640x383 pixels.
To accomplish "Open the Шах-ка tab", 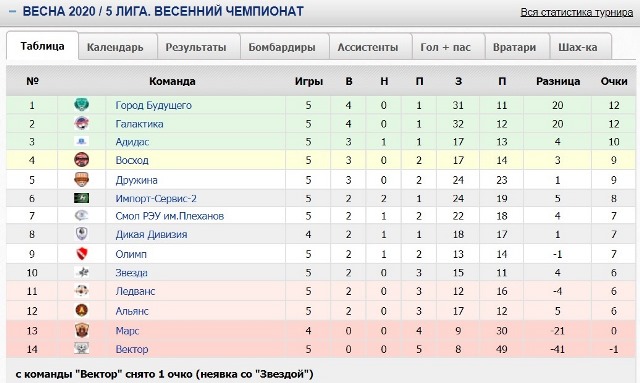I will 578,47.
